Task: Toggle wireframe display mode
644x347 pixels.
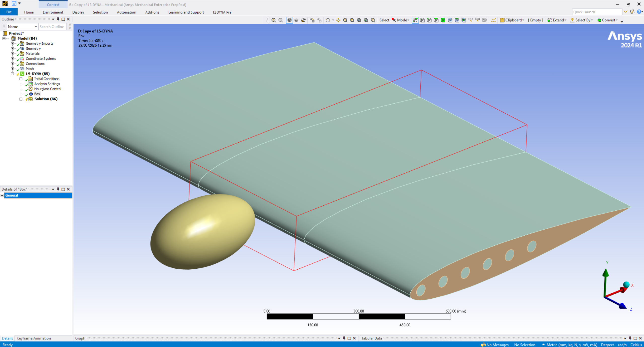Action: [304, 20]
